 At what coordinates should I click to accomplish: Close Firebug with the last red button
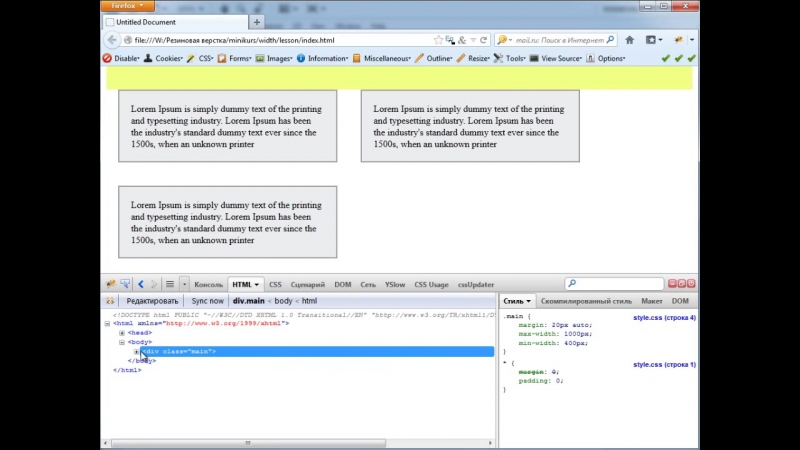(x=691, y=283)
